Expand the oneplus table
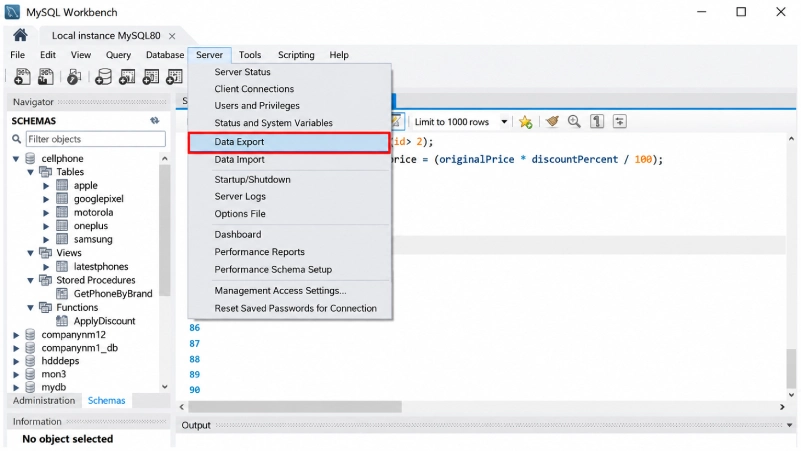Viewport: 801px width, 451px height. [x=46, y=226]
